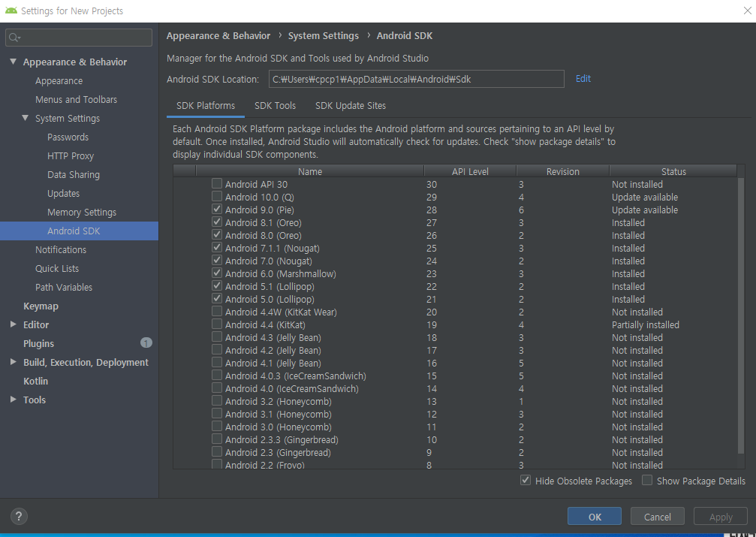Select Passwords in the sidebar
This screenshot has width=756, height=537.
pyautogui.click(x=68, y=137)
